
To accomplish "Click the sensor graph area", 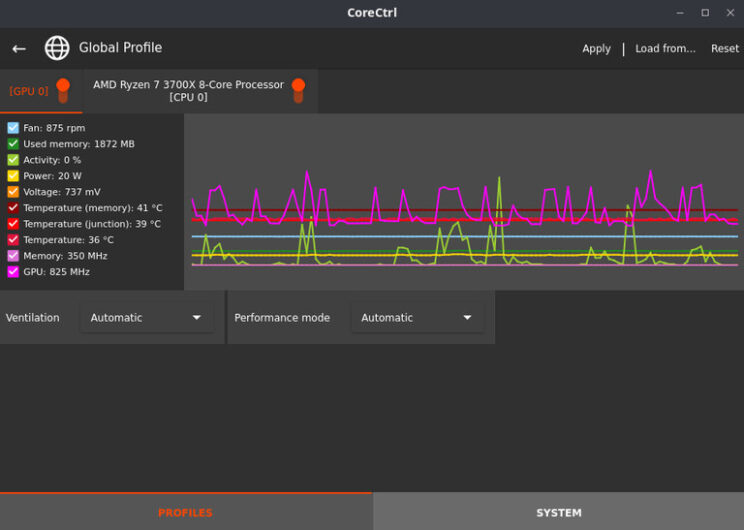I will [464, 202].
